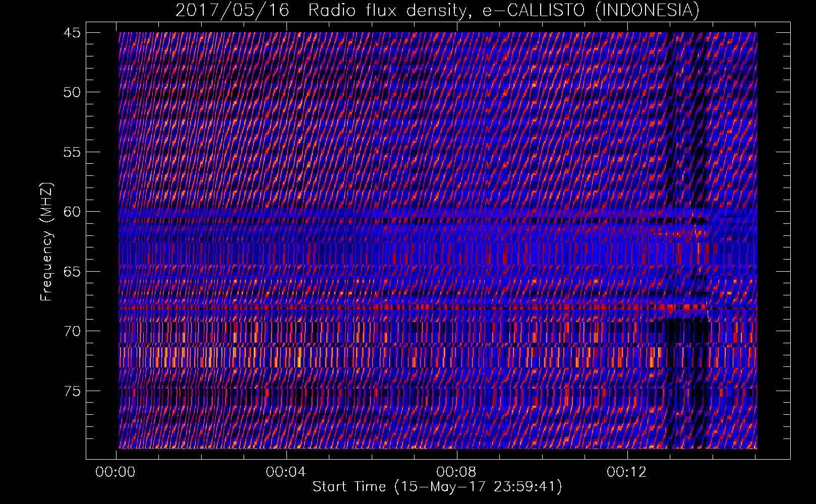816x504 pixels.
Task: Click the 45 frequency tick label
Action: click(72, 33)
